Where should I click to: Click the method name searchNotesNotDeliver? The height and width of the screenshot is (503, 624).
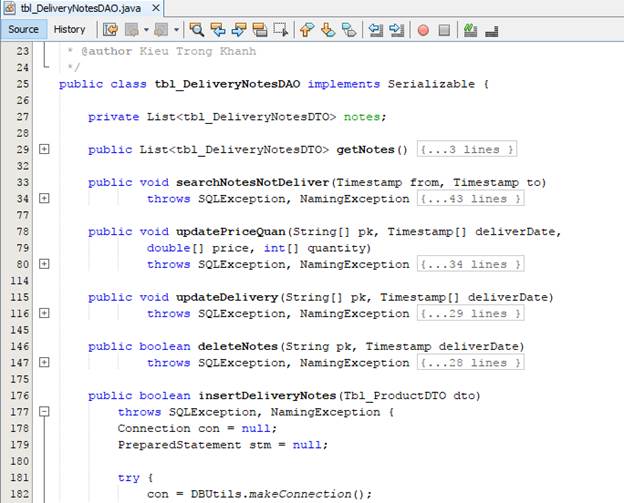[x=253, y=182]
